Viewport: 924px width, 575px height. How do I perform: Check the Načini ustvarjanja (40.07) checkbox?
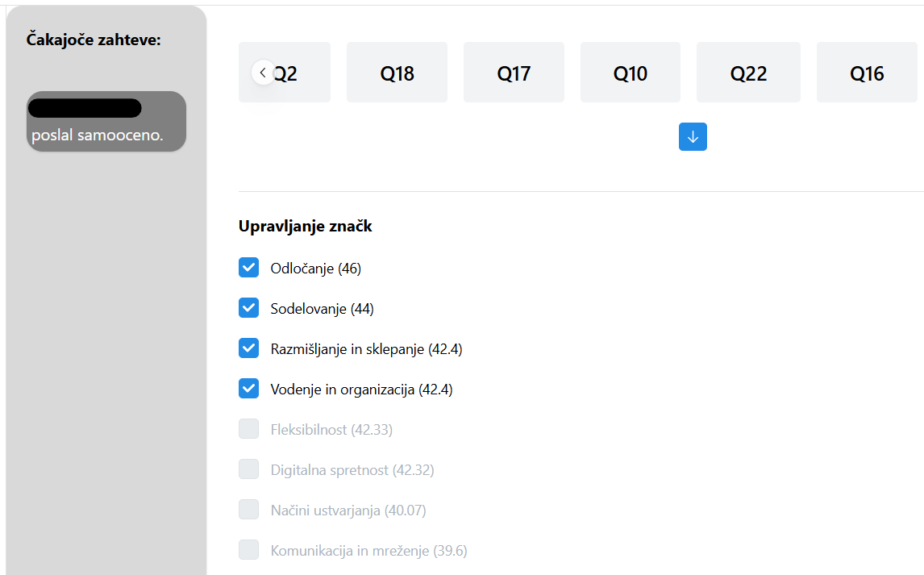coord(248,509)
